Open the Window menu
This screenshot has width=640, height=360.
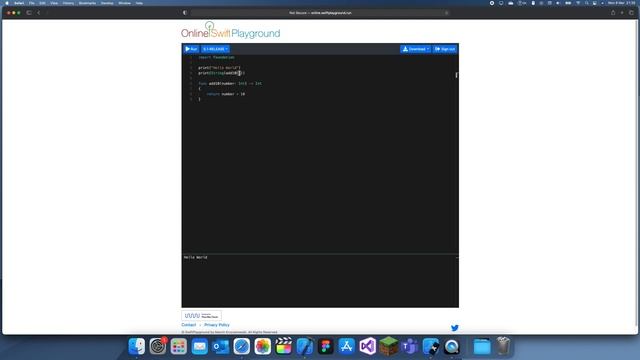(124, 3)
